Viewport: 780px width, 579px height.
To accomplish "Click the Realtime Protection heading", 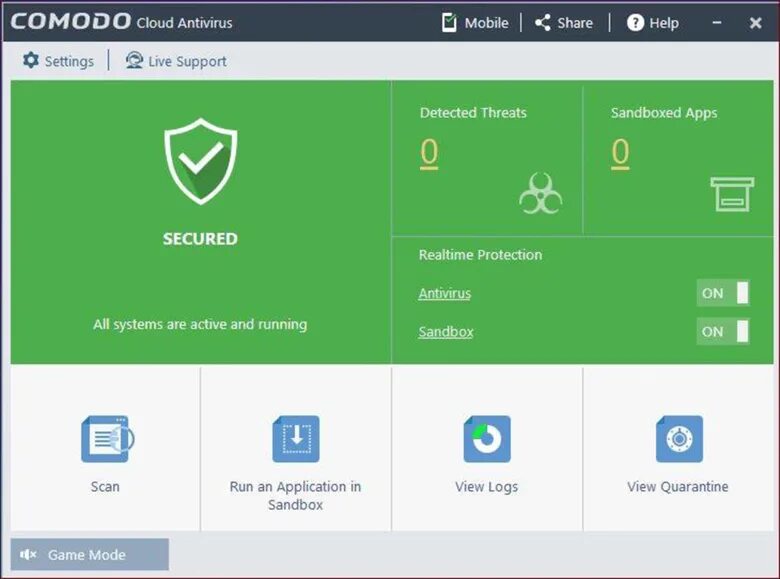I will [481, 255].
